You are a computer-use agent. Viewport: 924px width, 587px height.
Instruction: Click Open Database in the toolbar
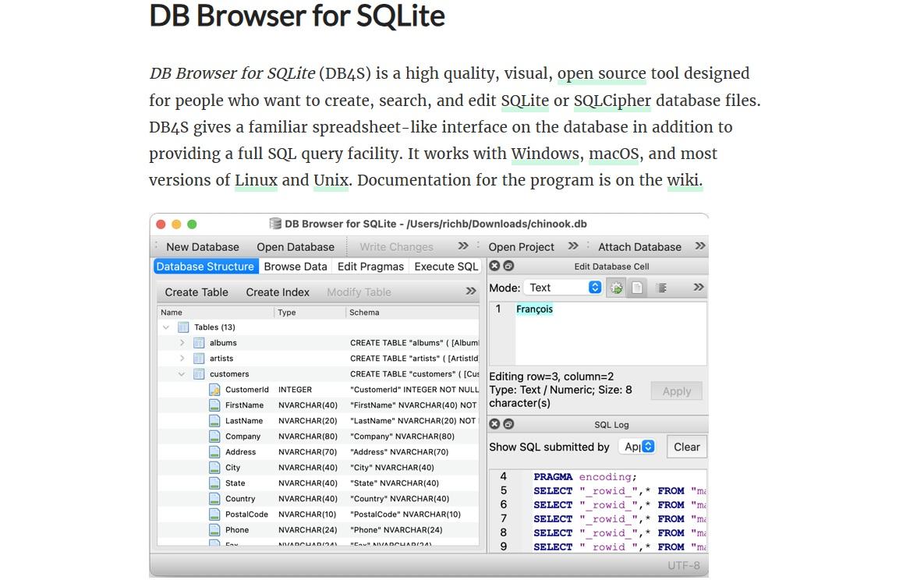click(x=296, y=247)
